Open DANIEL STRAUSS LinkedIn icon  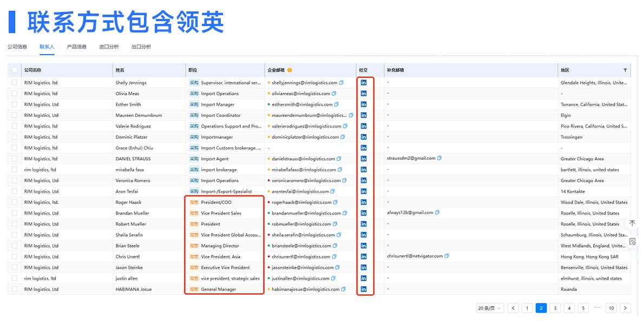tap(364, 159)
